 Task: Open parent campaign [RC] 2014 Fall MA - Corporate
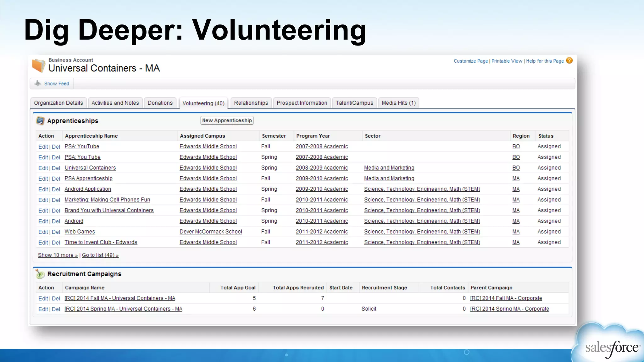tap(506, 298)
